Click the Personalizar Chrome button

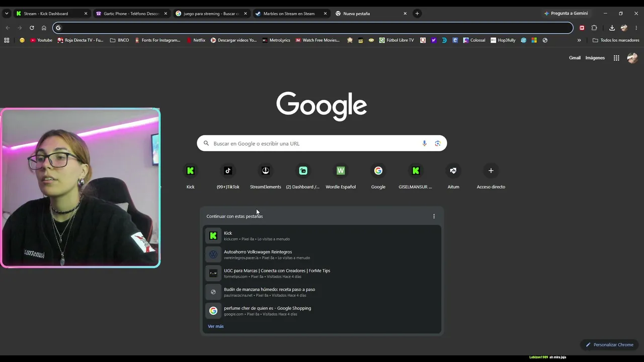point(609,345)
